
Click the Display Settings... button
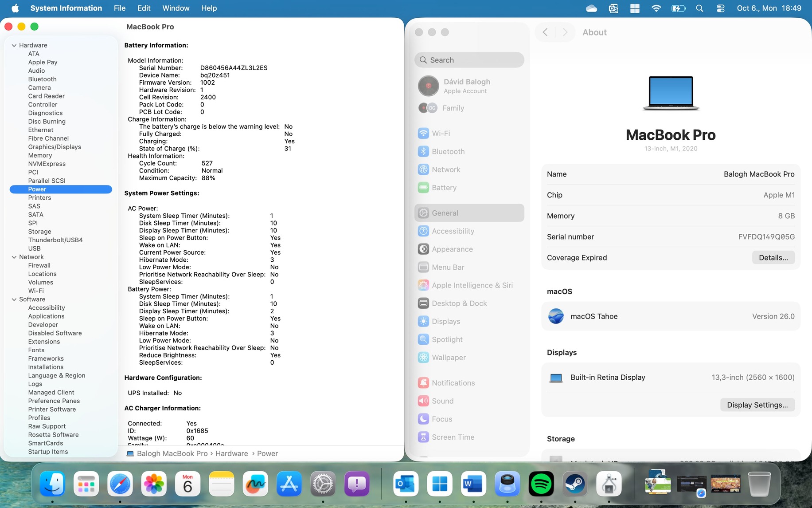[757, 405]
